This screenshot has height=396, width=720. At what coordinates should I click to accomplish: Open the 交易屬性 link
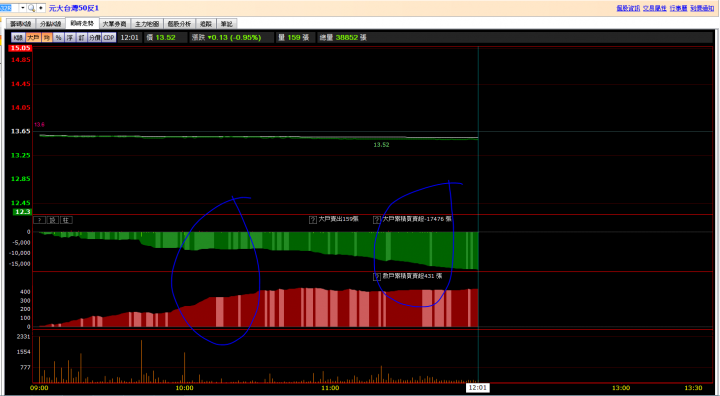pos(654,8)
